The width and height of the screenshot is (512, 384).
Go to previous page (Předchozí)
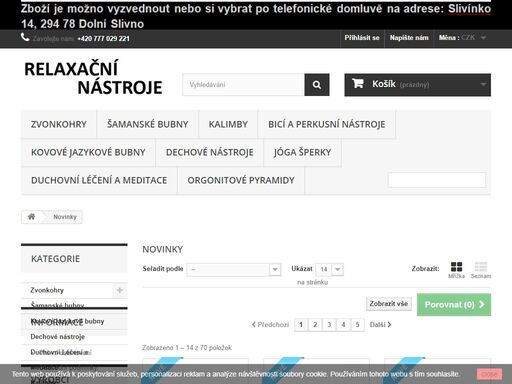(270, 325)
